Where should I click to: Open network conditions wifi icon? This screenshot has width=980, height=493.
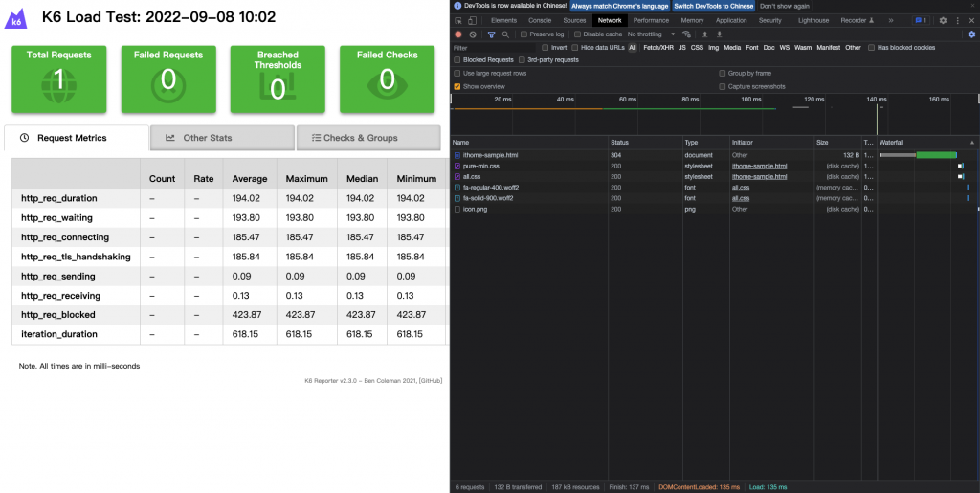(x=687, y=34)
